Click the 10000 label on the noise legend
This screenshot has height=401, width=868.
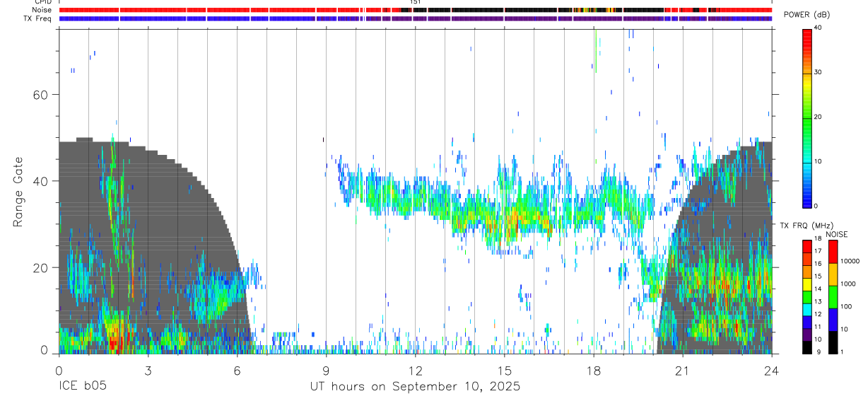pyautogui.click(x=849, y=261)
